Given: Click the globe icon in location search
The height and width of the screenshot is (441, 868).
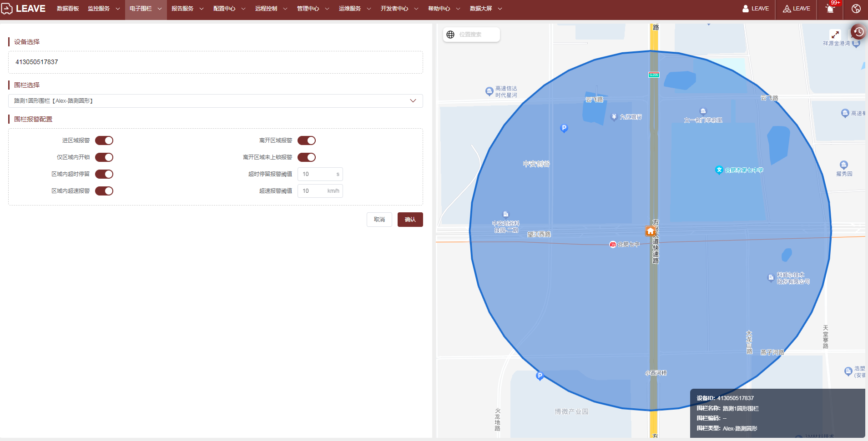Looking at the screenshot, I should click(450, 35).
